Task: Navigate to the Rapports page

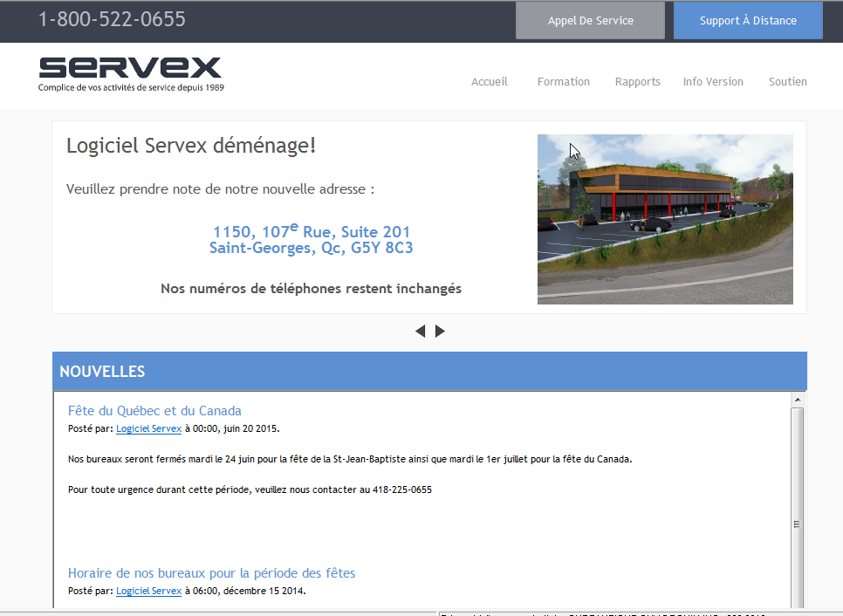Action: coord(637,81)
